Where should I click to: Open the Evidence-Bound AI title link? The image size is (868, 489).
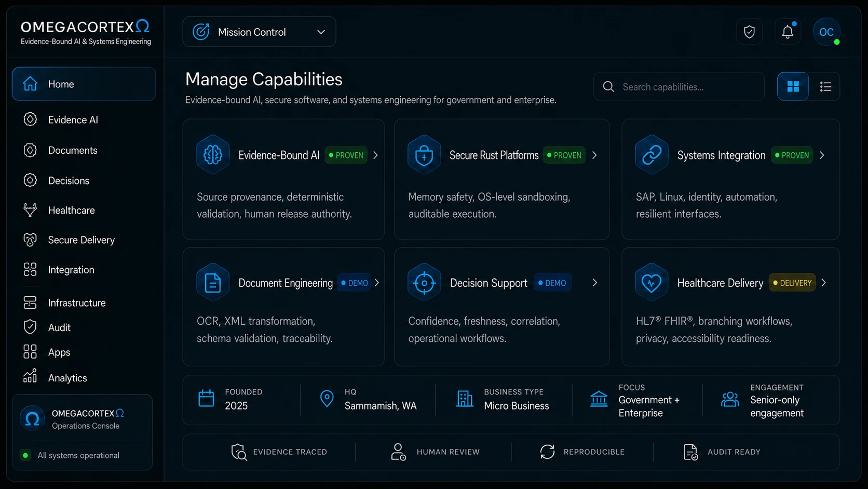point(279,155)
